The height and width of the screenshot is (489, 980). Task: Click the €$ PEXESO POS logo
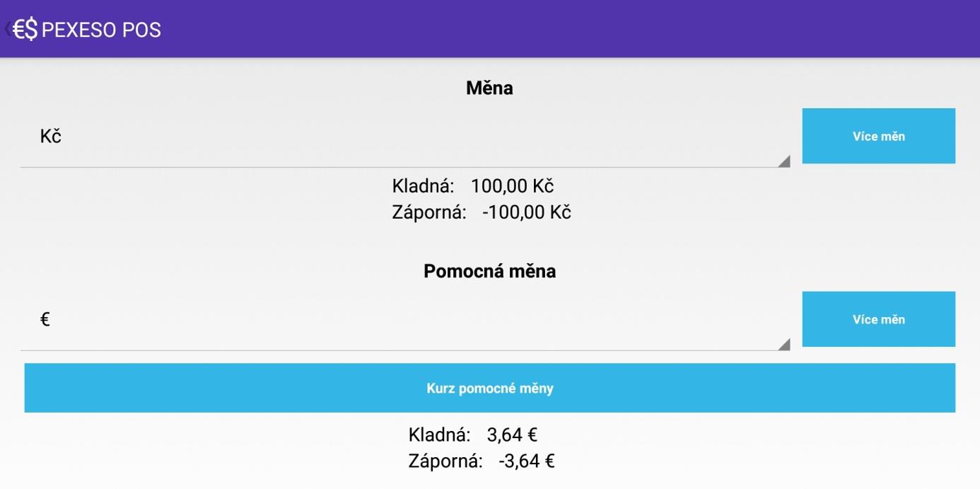tap(25, 30)
